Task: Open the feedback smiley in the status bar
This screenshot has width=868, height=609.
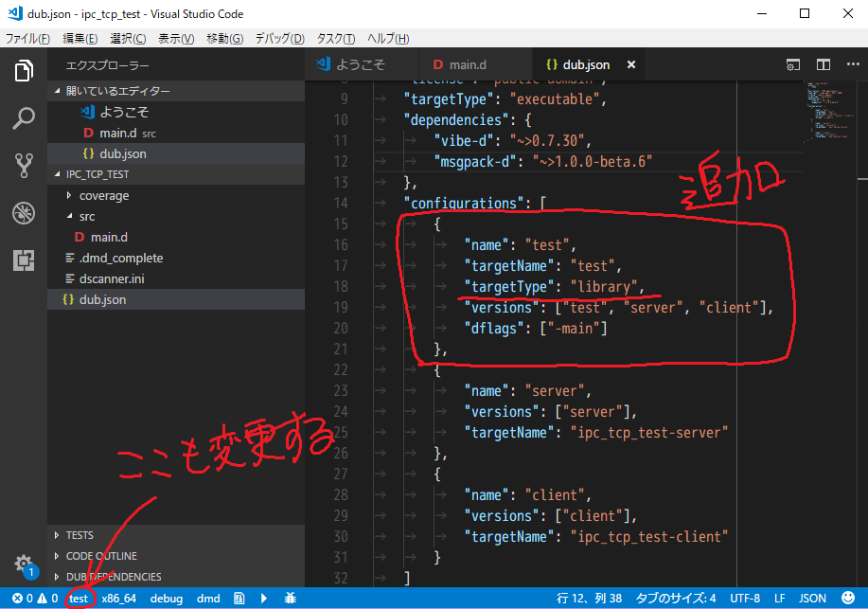Action: pyautogui.click(x=850, y=598)
